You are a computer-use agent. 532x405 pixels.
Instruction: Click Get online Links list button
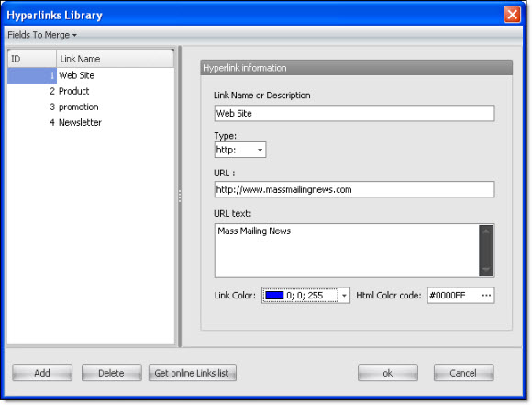point(192,373)
